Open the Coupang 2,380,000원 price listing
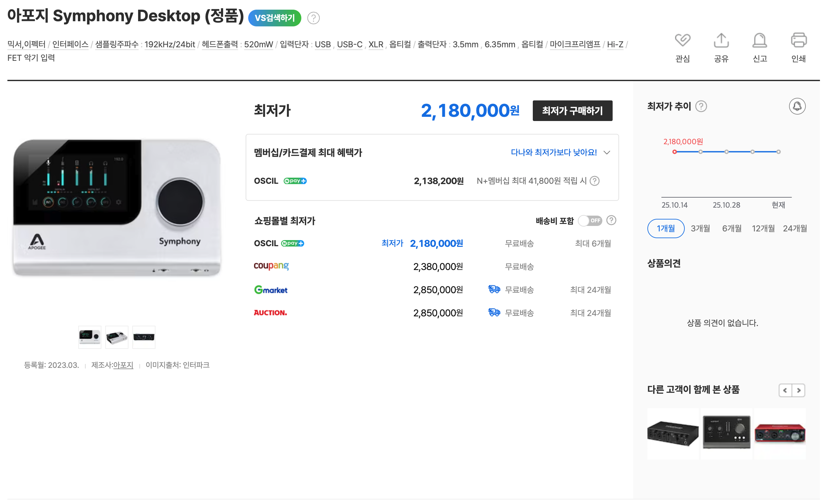The height and width of the screenshot is (504, 828). click(x=438, y=267)
